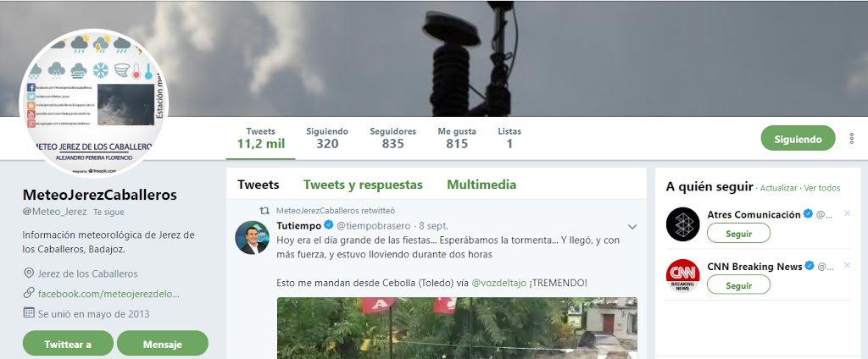Open the three-dot profile options menu
Viewport: 868px width, 359px height.
tap(851, 138)
